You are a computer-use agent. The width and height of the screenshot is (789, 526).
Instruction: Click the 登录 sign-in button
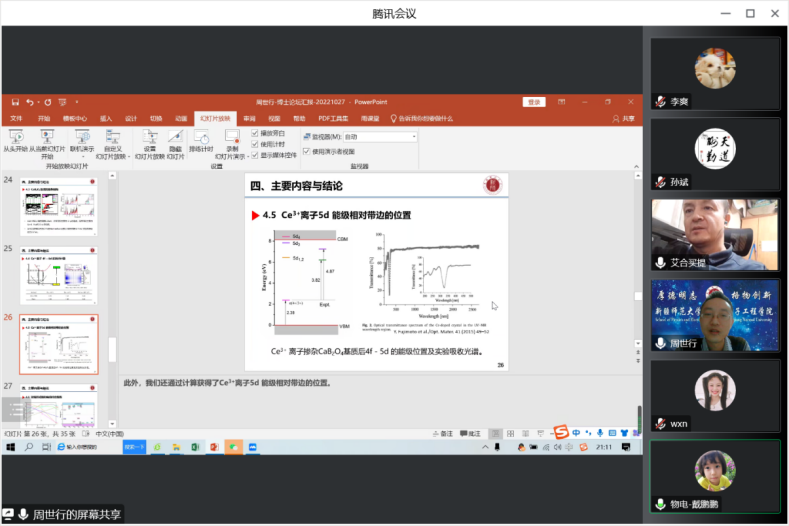pyautogui.click(x=534, y=102)
